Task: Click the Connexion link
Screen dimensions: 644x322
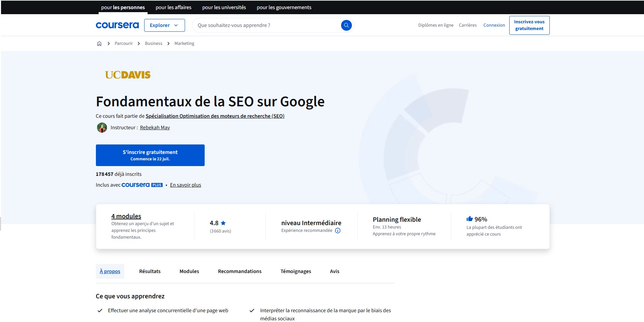Action: click(494, 25)
